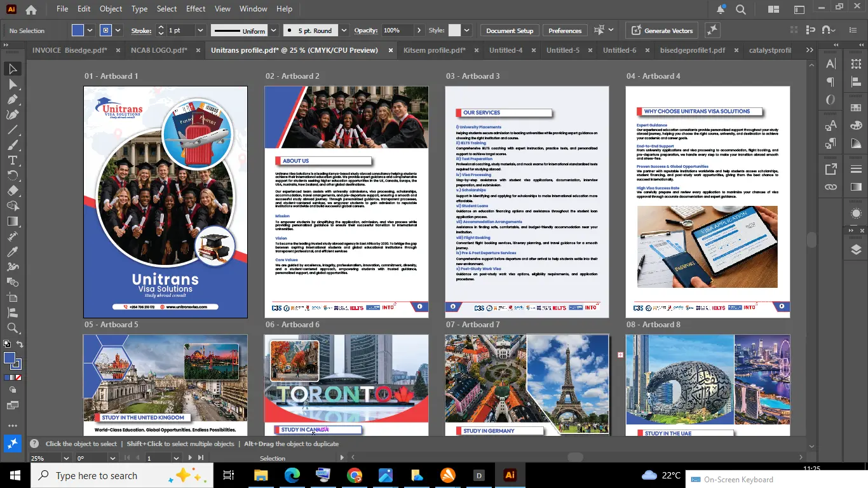Screen dimensions: 868x488
Task: Click the opacity 100% input field
Action: [397, 30]
